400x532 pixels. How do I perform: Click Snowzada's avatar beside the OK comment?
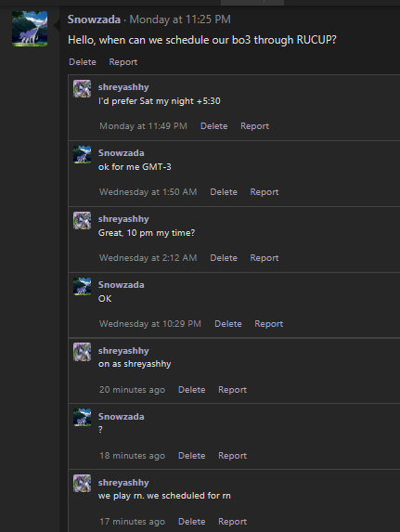(82, 287)
